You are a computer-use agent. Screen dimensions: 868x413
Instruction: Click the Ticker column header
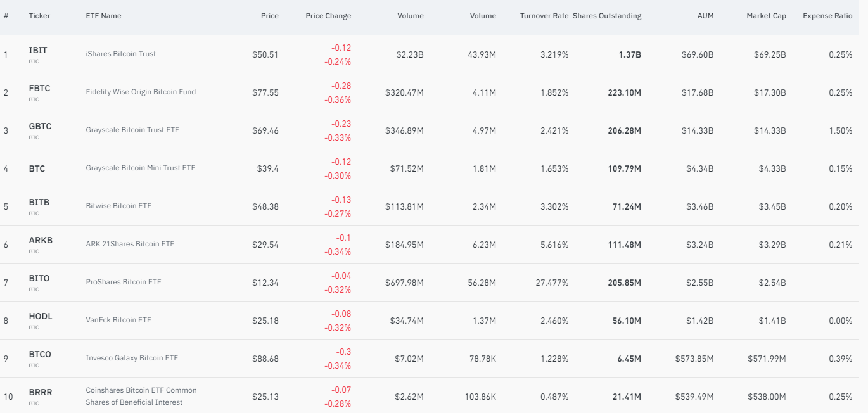point(39,16)
